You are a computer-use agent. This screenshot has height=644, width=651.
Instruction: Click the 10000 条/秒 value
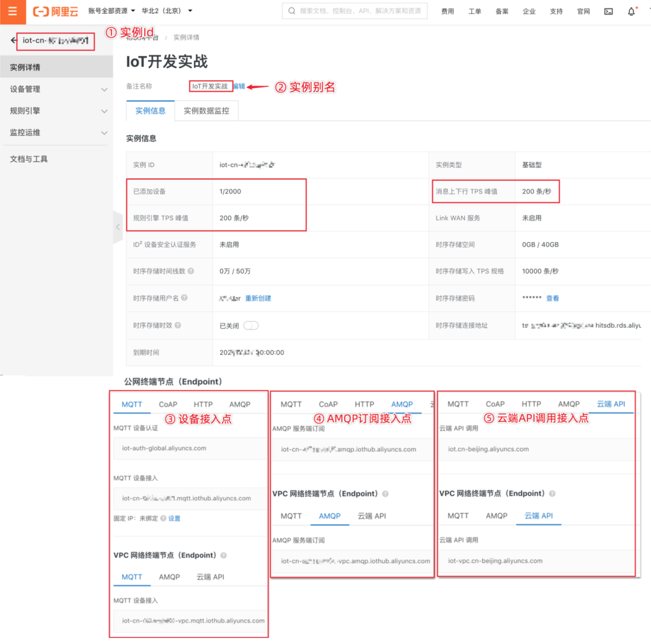point(540,271)
